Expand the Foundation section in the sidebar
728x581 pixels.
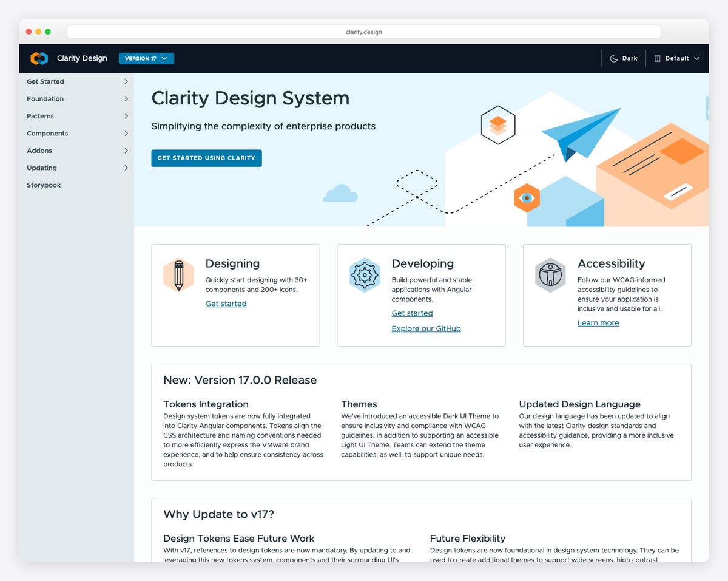tap(45, 98)
